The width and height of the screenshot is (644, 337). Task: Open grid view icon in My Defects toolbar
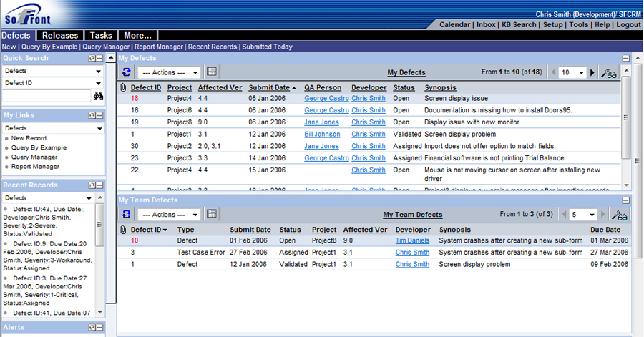pos(212,72)
